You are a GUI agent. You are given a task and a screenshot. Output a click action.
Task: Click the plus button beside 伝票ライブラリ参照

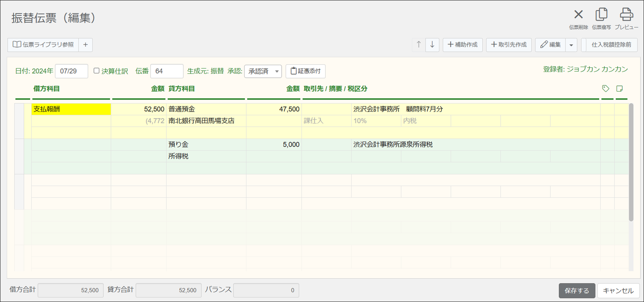pos(85,45)
